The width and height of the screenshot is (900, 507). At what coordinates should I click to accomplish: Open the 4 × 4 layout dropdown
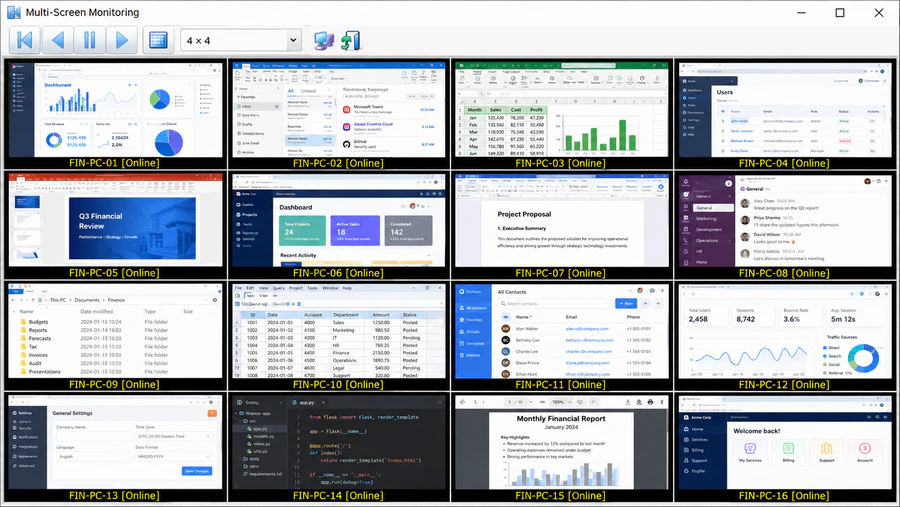tap(293, 40)
